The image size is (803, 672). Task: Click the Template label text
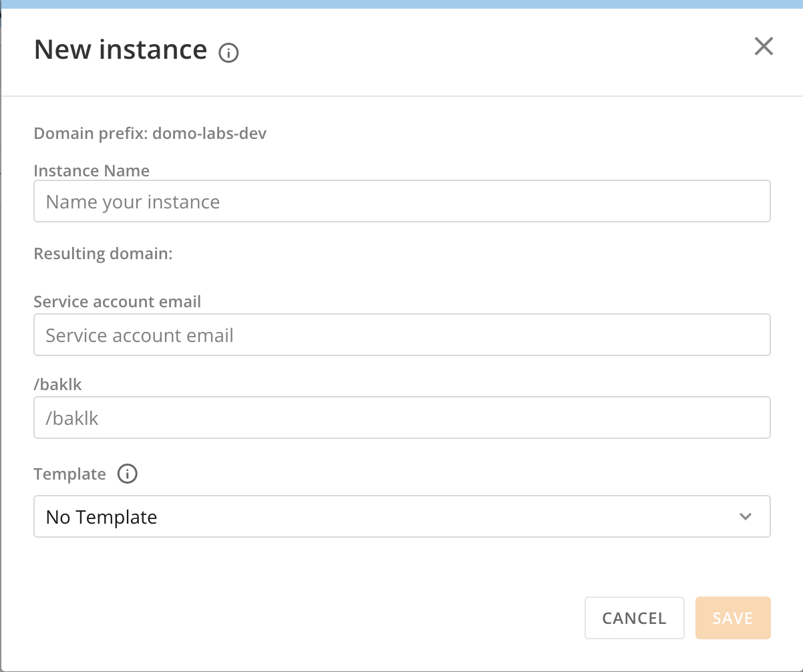(x=69, y=474)
